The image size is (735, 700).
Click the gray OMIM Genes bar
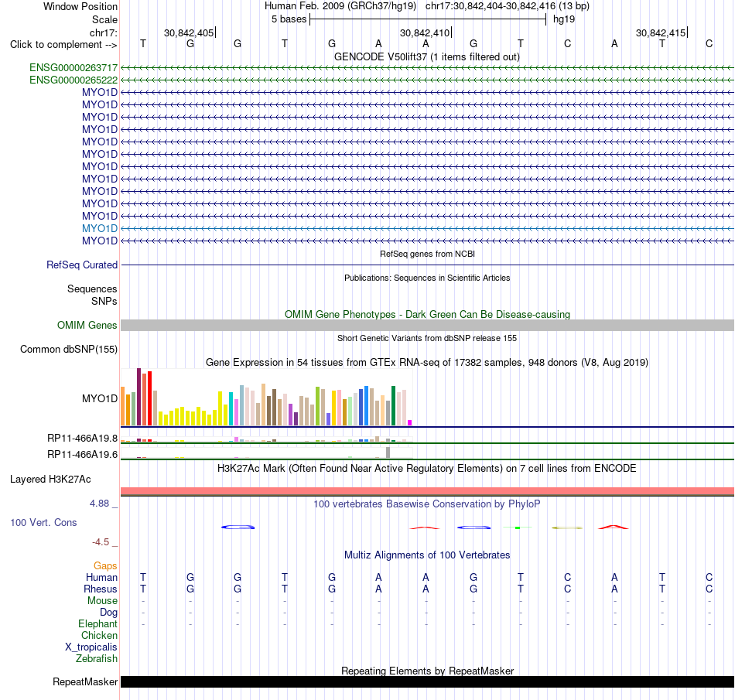427,325
